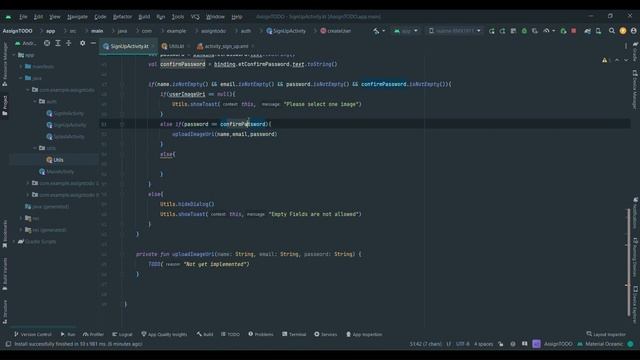Click the status bar lock read-only icon
The height and width of the screenshot is (360, 640).
click(x=501, y=344)
